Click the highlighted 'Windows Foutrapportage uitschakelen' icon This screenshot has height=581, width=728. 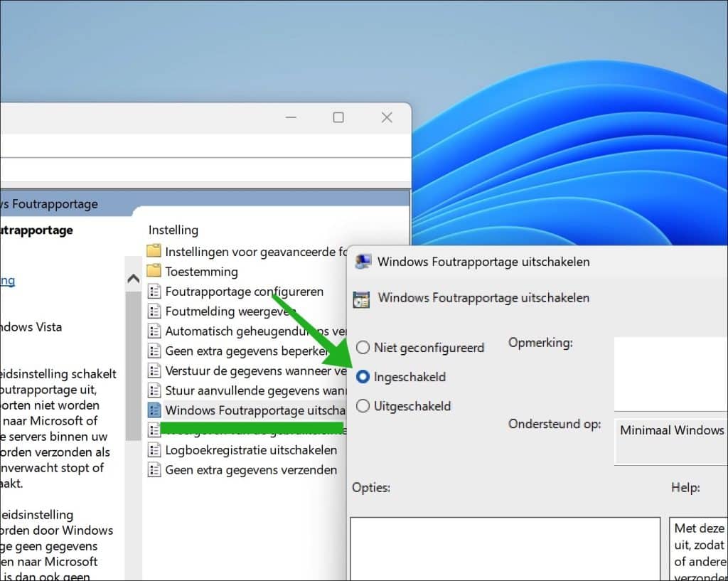(154, 410)
